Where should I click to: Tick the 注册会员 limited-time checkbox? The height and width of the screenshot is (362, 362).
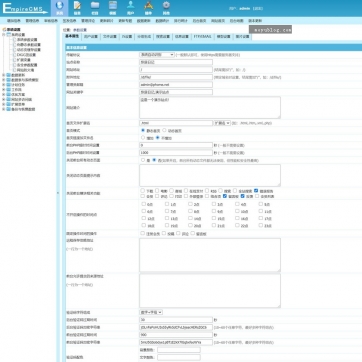(x=143, y=233)
